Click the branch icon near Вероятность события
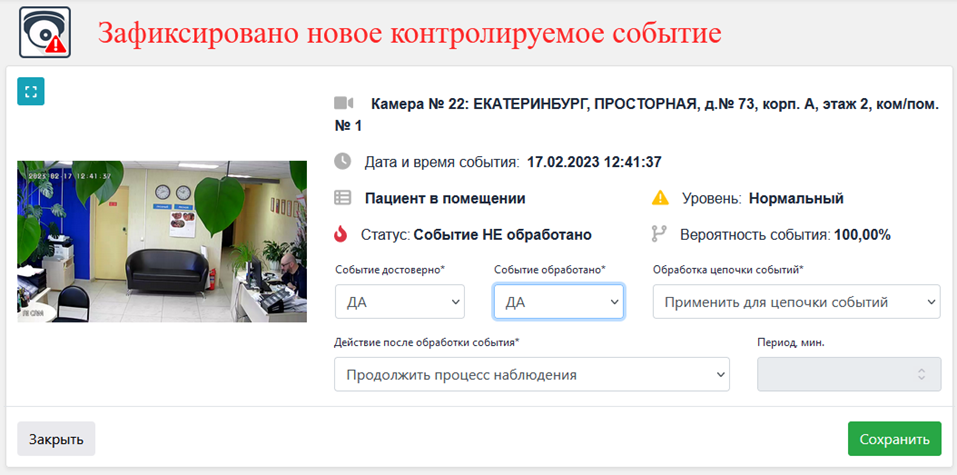The image size is (957, 475). click(x=659, y=234)
